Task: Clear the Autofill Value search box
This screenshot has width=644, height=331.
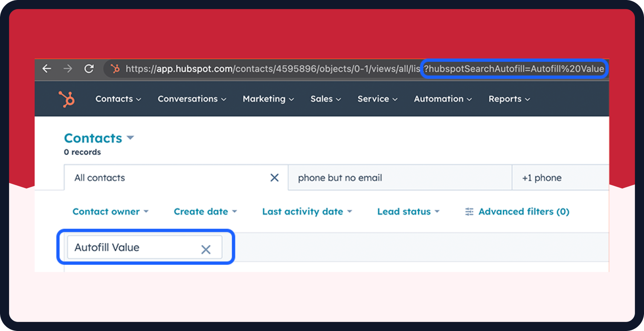Action: [206, 249]
